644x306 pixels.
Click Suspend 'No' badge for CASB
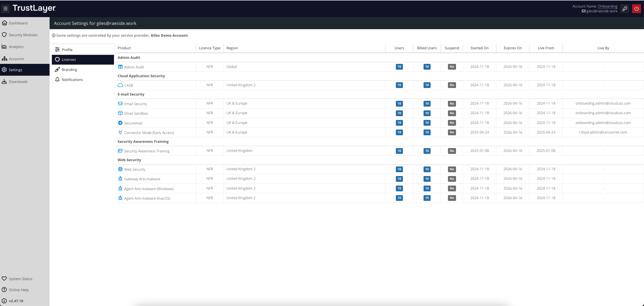tap(452, 85)
